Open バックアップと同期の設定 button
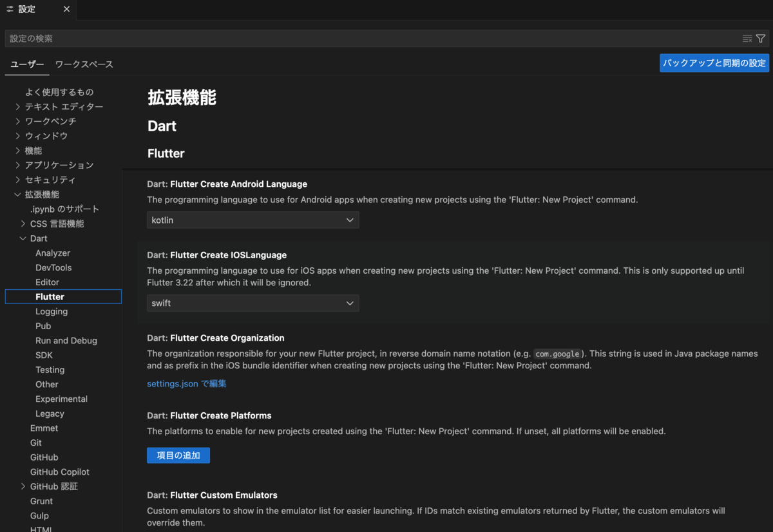Screen dimensions: 773x532 (714, 63)
